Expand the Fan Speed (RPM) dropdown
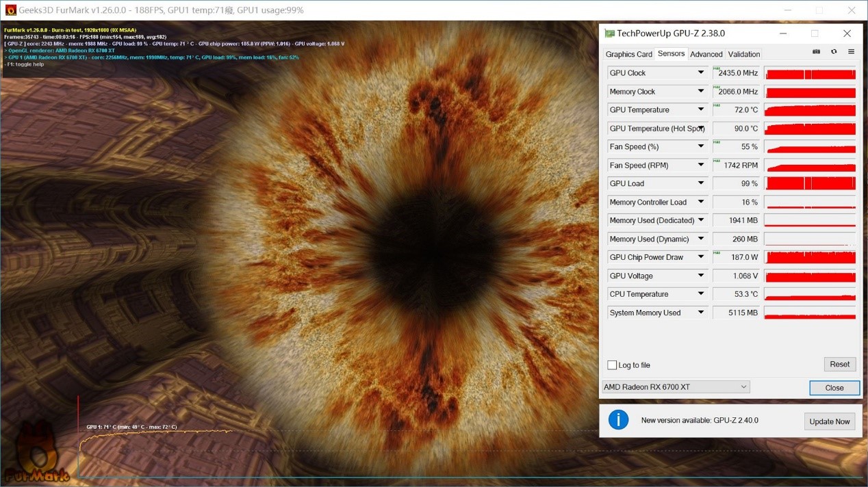 [700, 165]
